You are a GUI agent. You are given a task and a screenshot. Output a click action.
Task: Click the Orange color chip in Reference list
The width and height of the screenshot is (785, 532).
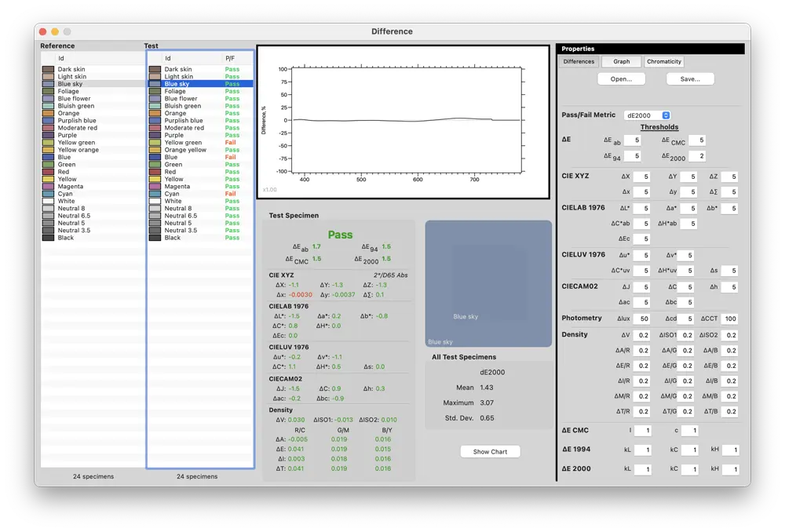47,113
